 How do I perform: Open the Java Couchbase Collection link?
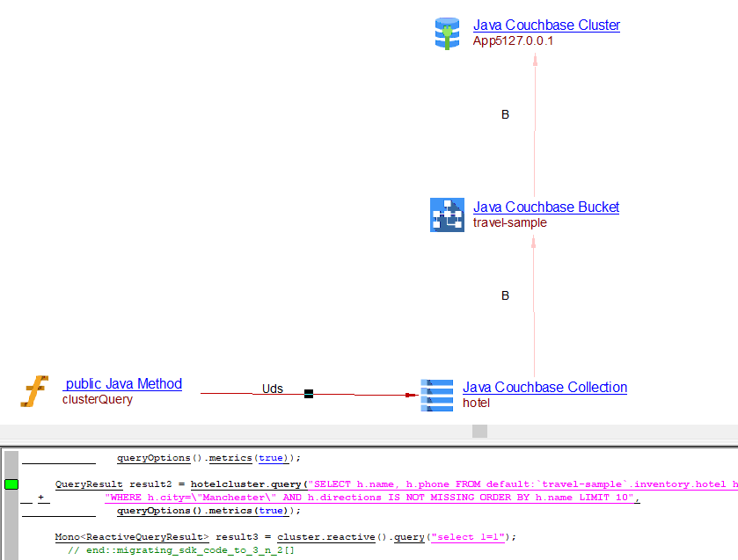(x=544, y=388)
